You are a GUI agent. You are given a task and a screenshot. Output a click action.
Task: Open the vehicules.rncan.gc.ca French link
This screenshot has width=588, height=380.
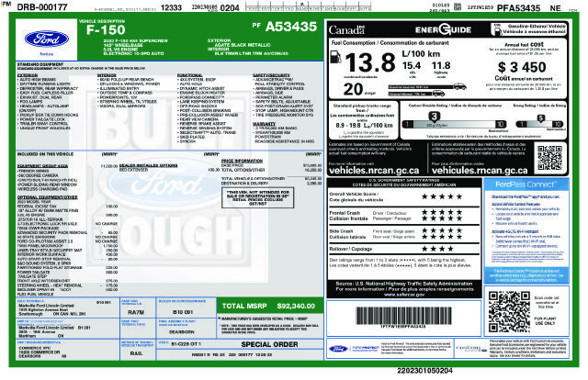[x=480, y=171]
